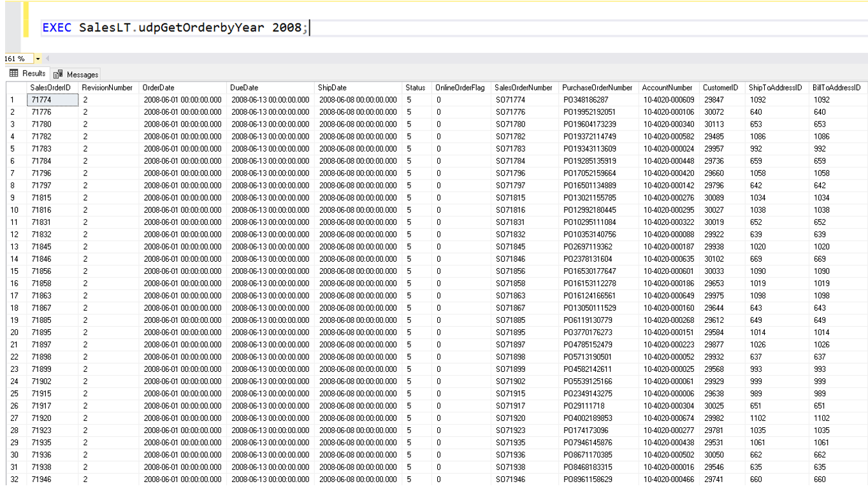The image size is (868, 491).
Task: Click the document icon on the Messages tab
Action: [57, 74]
